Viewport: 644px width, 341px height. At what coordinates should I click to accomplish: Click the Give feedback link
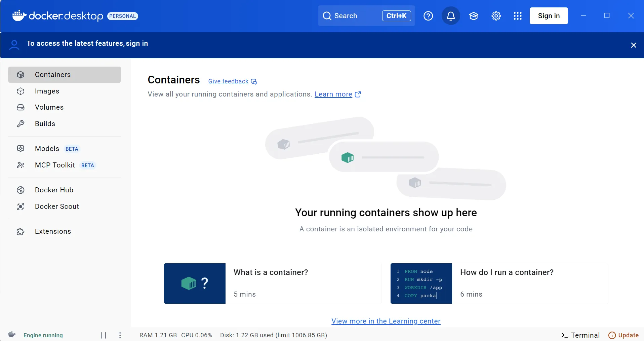coord(228,81)
